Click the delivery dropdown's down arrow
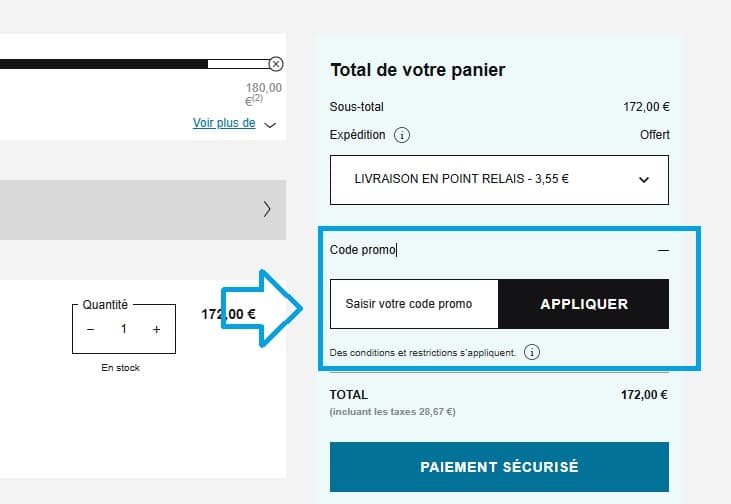The image size is (731, 504). pos(644,180)
